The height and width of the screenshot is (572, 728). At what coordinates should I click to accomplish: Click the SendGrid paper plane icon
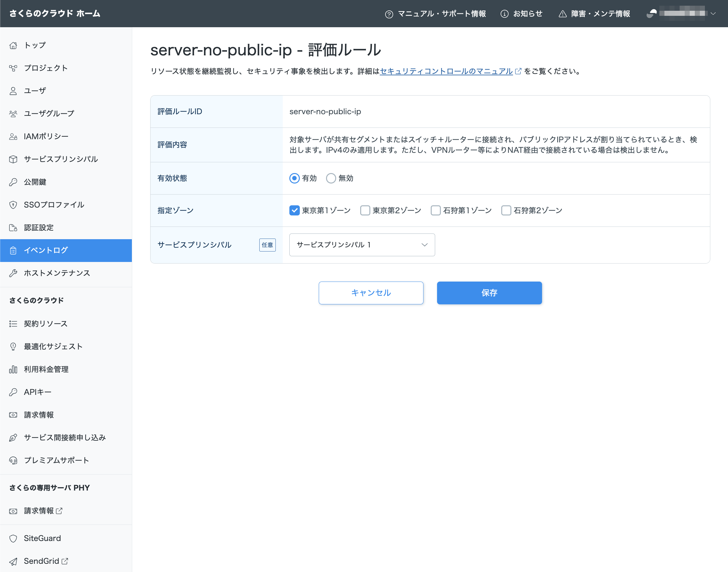(13, 561)
